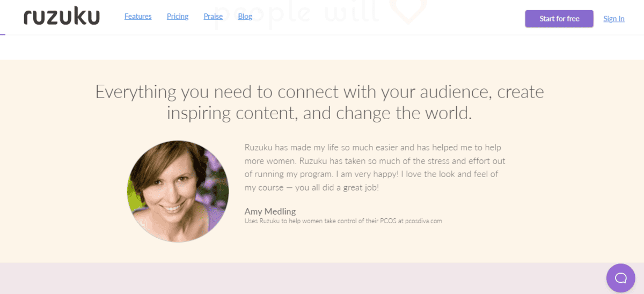This screenshot has width=644, height=294.
Task: Click the faded heart icon behind header
Action: point(408,12)
